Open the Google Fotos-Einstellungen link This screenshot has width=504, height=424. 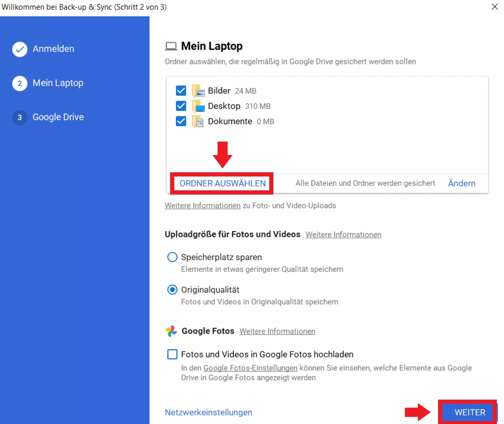click(250, 368)
